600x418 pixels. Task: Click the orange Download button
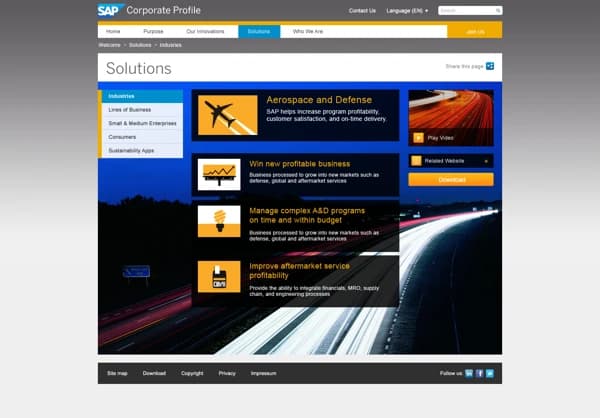tap(451, 180)
